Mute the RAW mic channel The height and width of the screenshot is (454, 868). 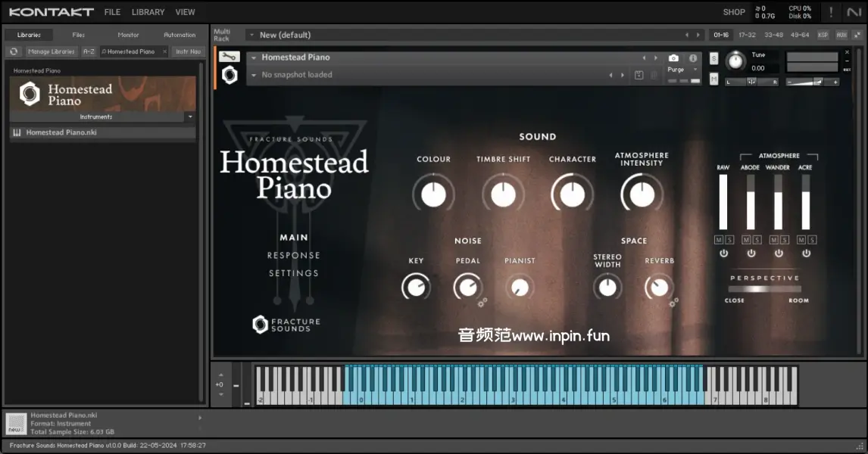(x=719, y=240)
